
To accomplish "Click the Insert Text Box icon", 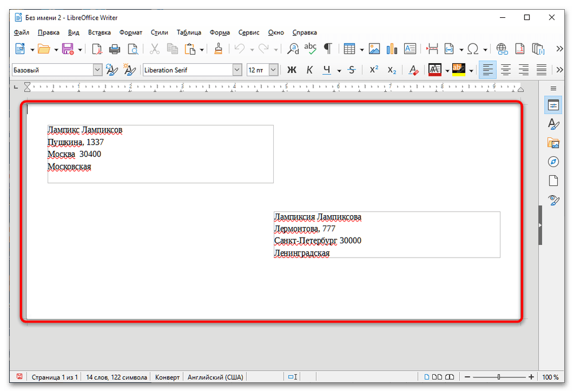I will 410,49.
